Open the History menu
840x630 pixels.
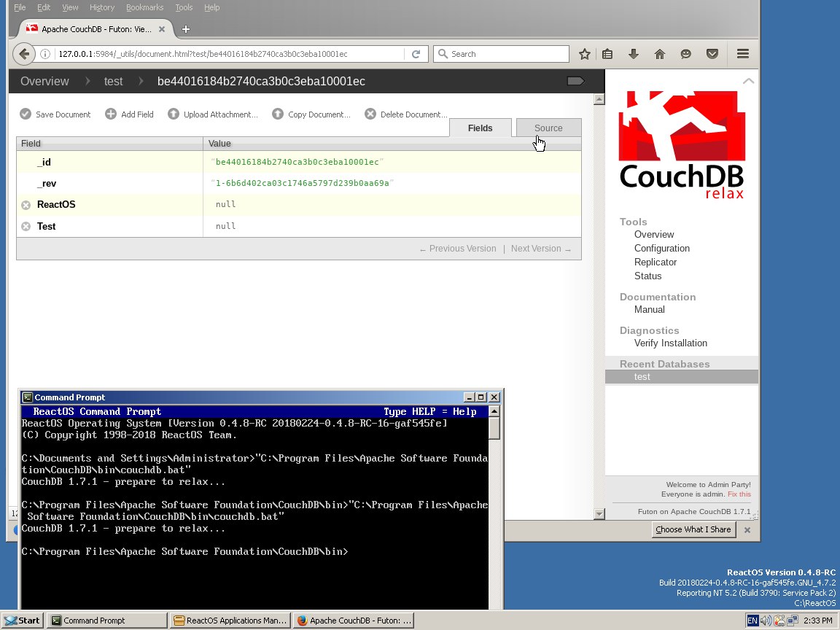[x=102, y=7]
